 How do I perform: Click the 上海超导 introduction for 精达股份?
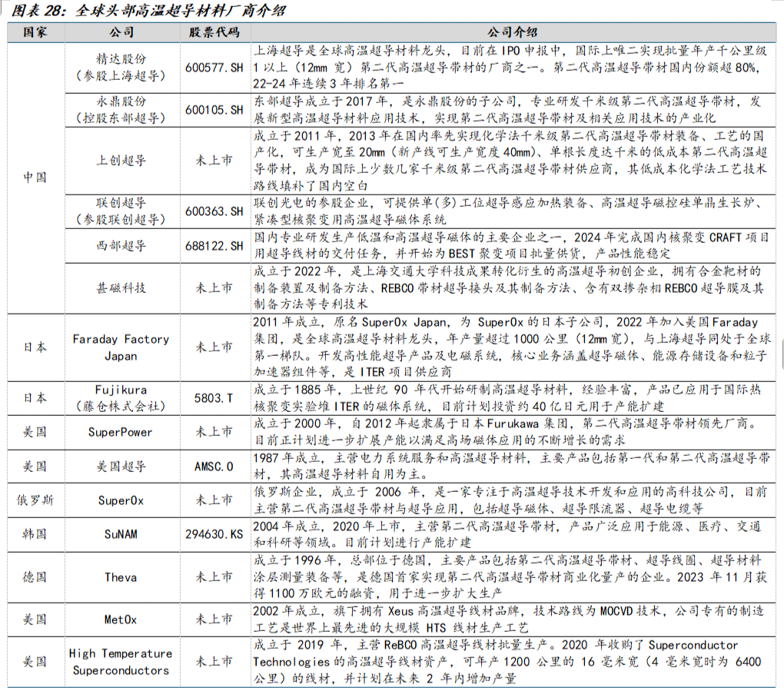pos(510,67)
